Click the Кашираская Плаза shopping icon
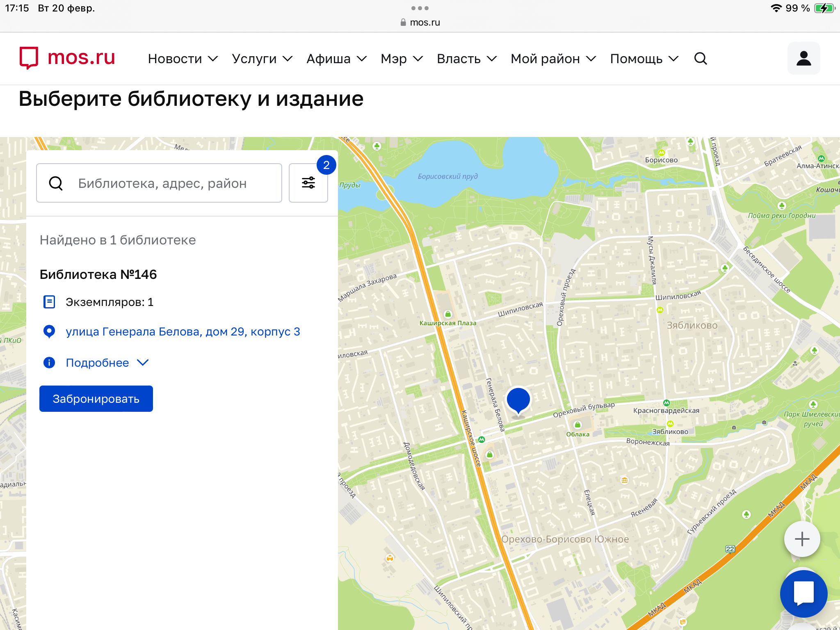The width and height of the screenshot is (840, 630). tap(448, 314)
